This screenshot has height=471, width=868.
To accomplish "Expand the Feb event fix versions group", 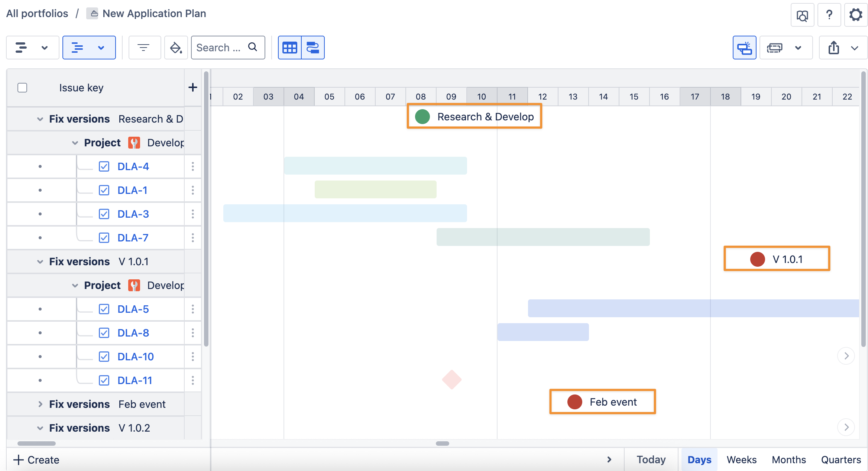I will (40, 404).
